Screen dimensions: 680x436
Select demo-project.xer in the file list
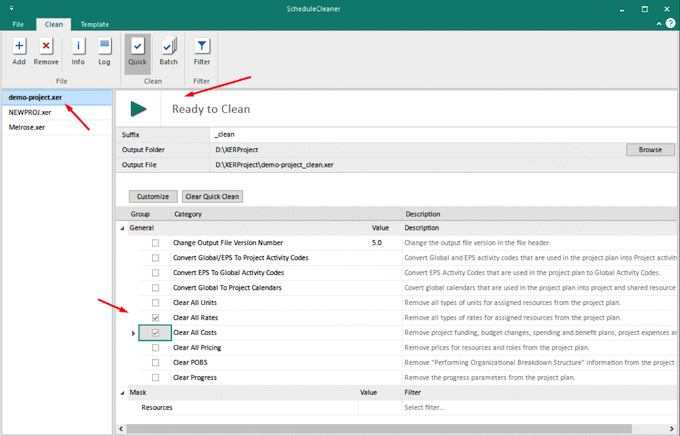[57, 98]
